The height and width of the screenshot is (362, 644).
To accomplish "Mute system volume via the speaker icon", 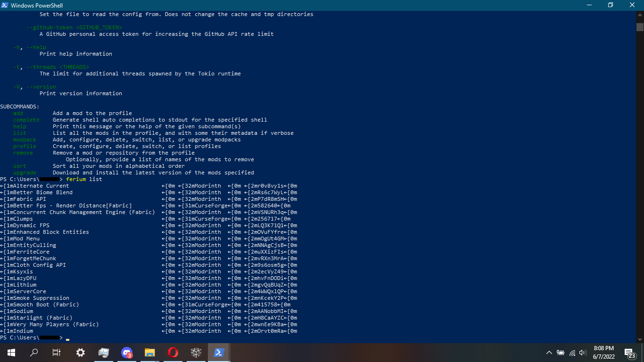I will pos(583,353).
